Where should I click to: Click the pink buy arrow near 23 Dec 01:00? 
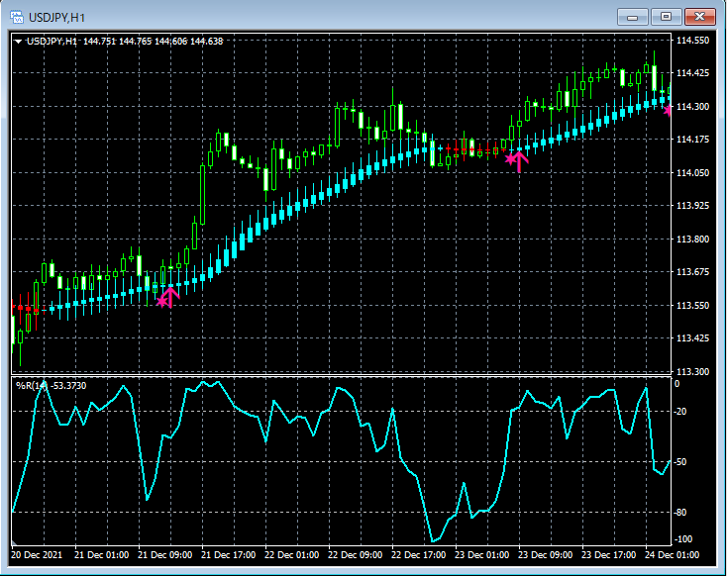coord(517,158)
